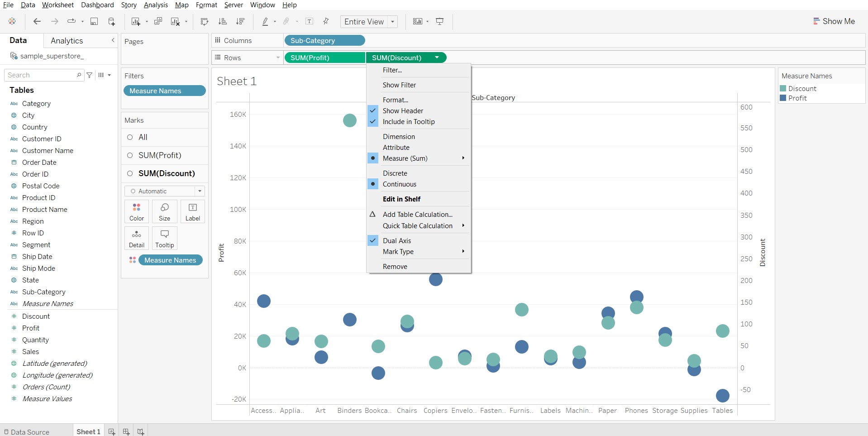Click the Fix Axes pin icon

[326, 21]
